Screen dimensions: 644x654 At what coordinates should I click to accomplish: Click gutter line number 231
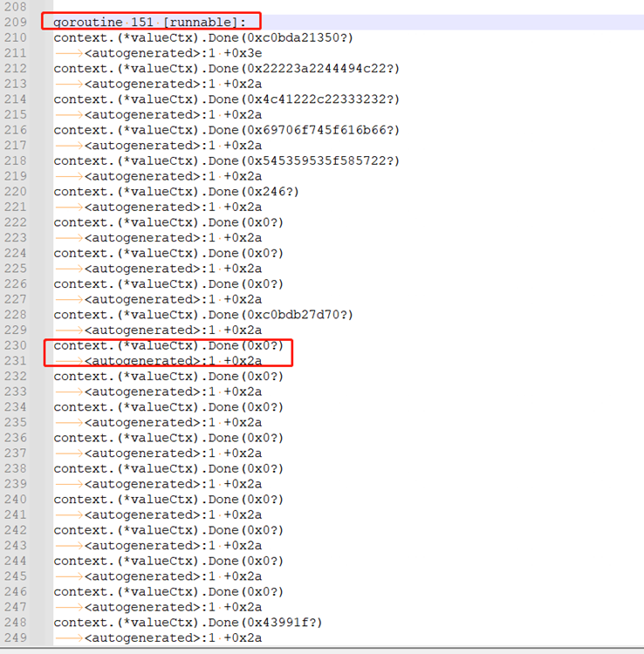tap(16, 361)
